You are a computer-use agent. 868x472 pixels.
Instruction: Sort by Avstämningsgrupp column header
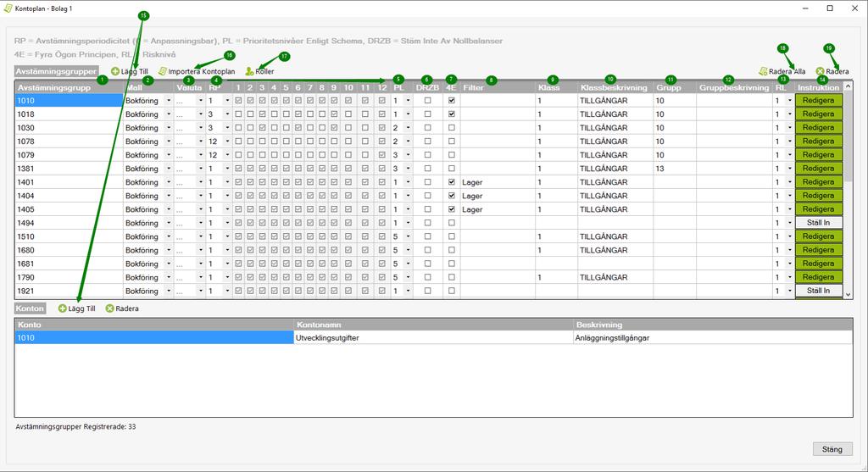(69, 87)
